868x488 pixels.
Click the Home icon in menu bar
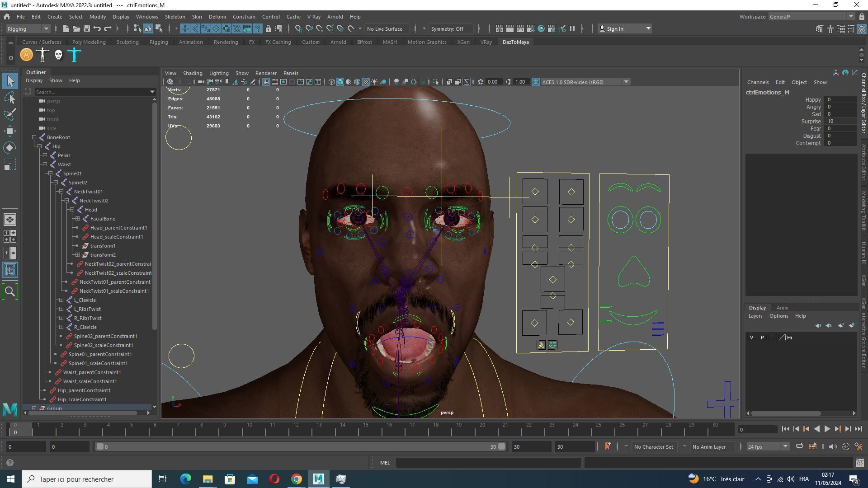pos(7,17)
